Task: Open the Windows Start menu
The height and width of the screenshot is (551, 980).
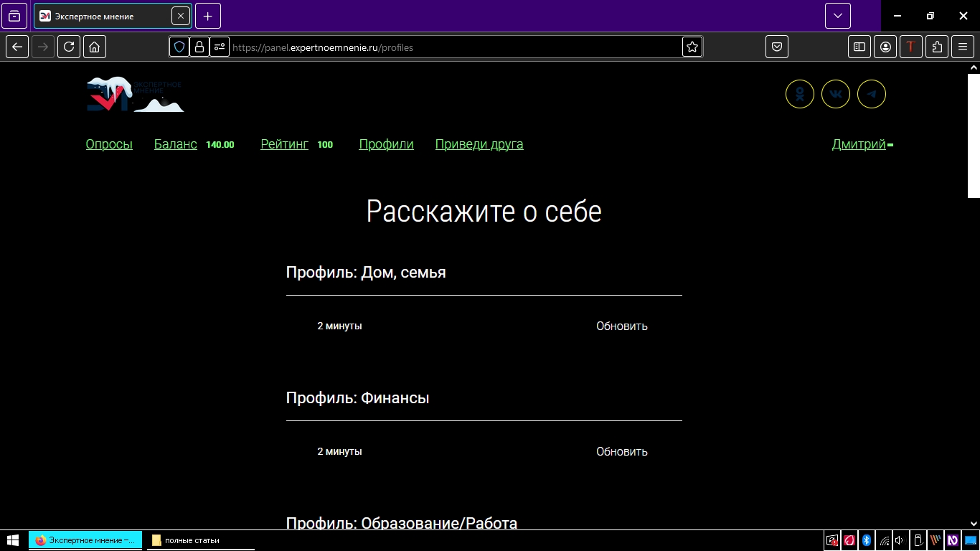Action: [x=13, y=540]
